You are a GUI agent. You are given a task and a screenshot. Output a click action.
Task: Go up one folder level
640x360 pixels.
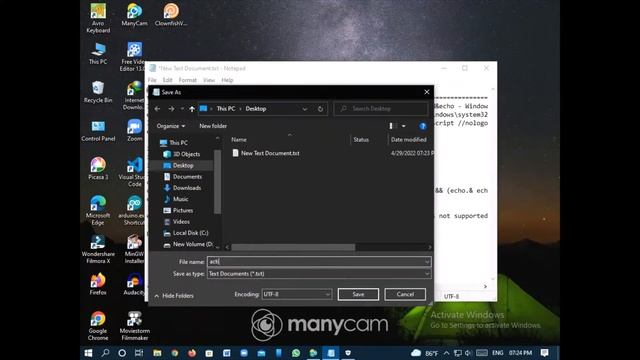point(192,109)
